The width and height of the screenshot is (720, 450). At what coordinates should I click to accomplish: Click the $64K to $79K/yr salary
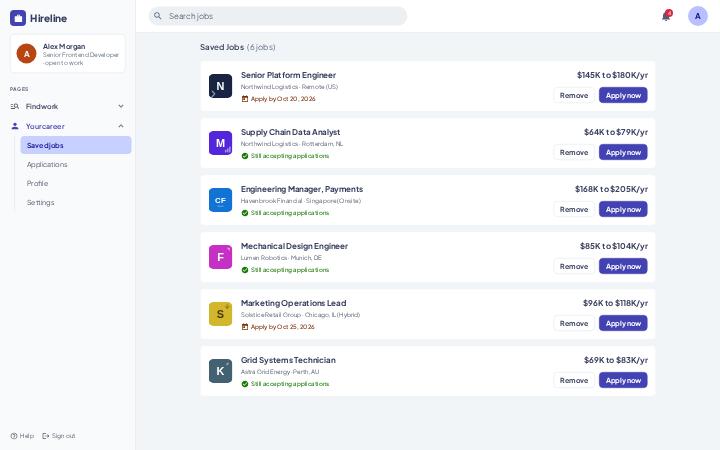616,132
